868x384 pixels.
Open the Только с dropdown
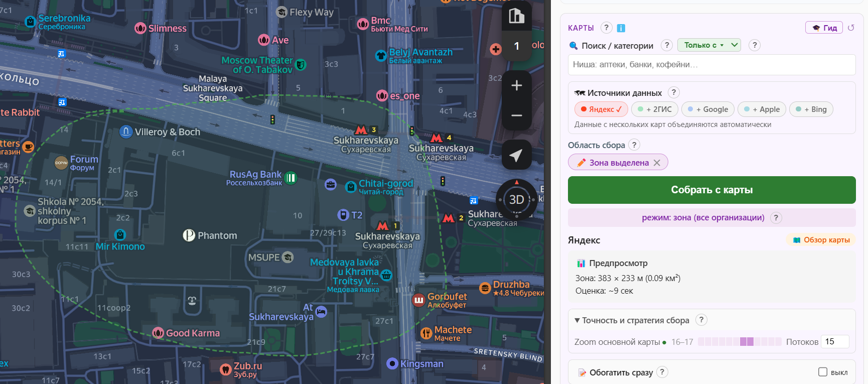point(709,45)
